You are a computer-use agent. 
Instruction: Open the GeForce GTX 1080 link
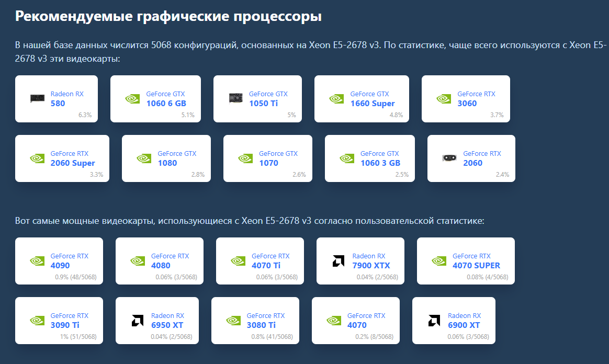tap(177, 158)
